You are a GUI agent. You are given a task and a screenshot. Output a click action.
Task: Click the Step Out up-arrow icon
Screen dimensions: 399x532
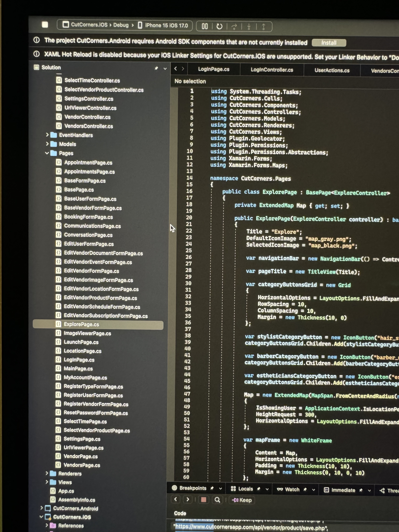click(264, 27)
